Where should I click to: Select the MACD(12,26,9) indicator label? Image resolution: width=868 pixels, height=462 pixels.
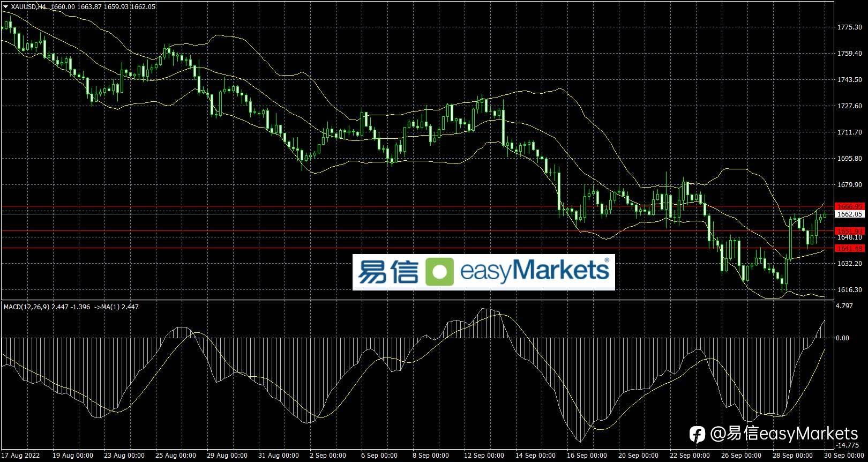click(x=26, y=307)
